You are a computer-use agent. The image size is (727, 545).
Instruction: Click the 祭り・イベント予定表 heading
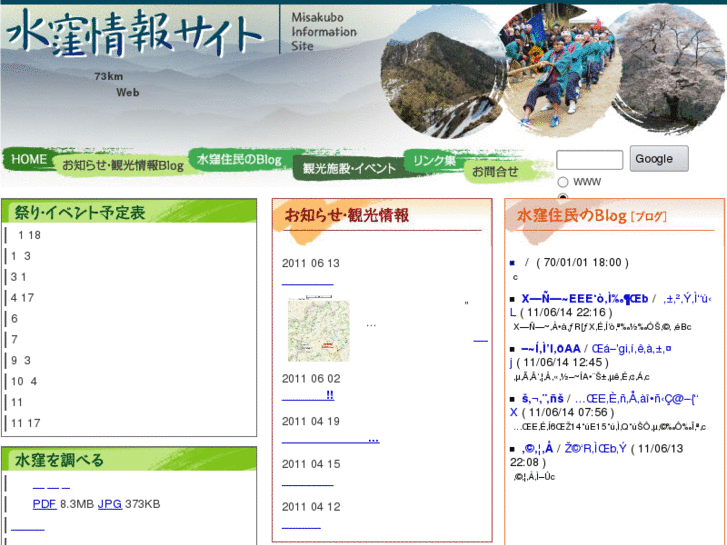click(80, 212)
